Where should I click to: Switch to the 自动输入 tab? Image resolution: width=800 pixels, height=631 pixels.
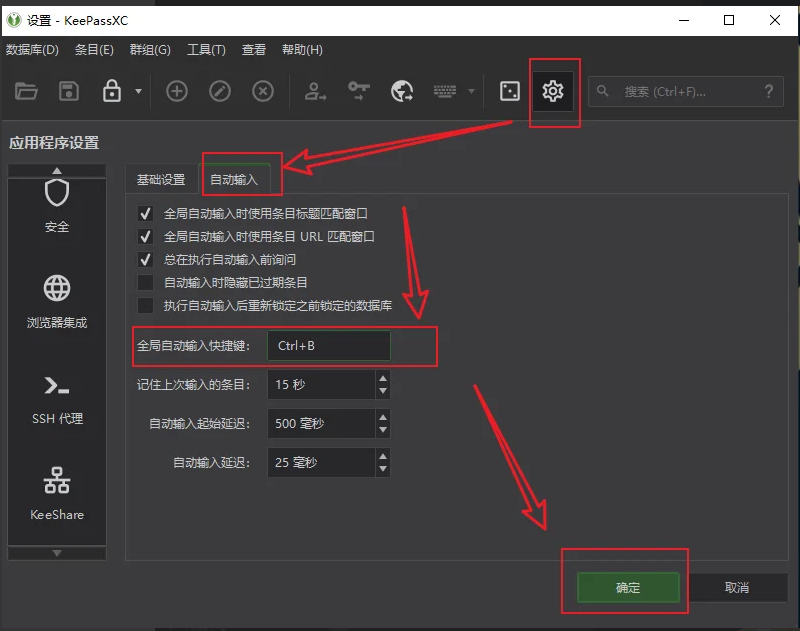(234, 180)
